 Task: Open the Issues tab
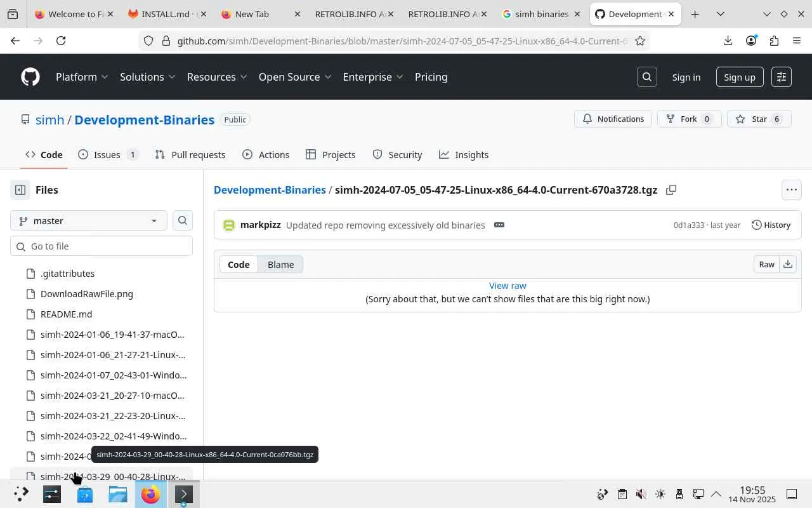[x=108, y=154]
